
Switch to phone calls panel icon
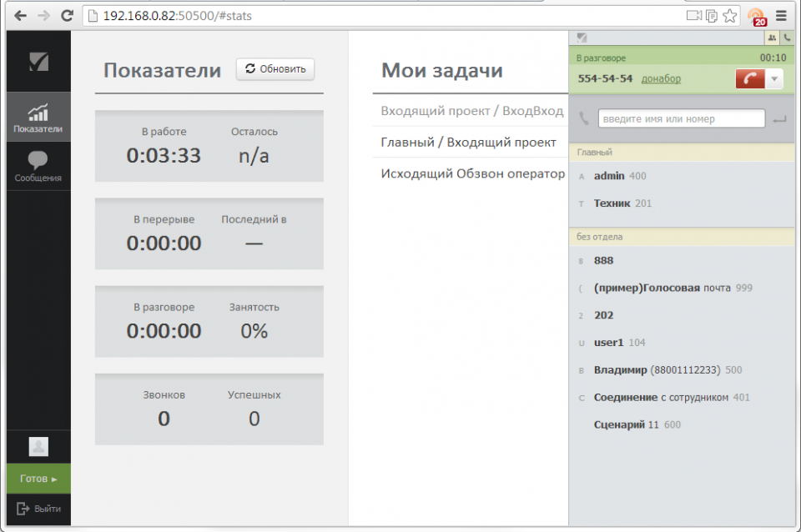787,38
